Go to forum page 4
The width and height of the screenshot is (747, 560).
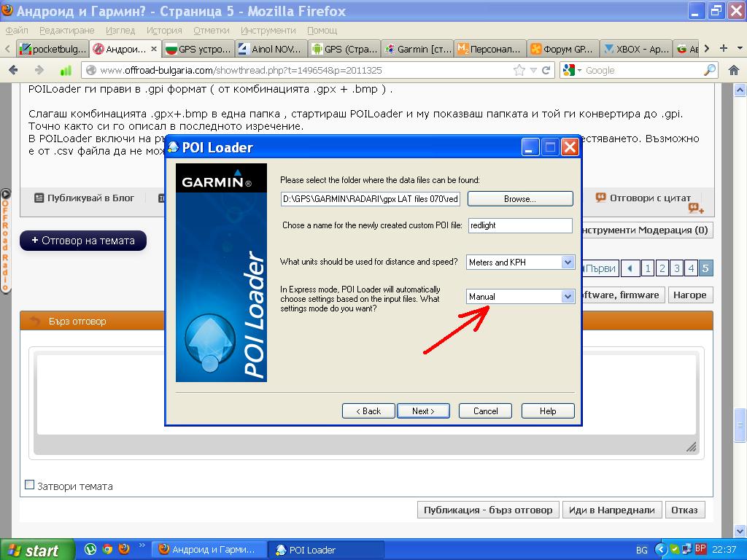tap(691, 268)
